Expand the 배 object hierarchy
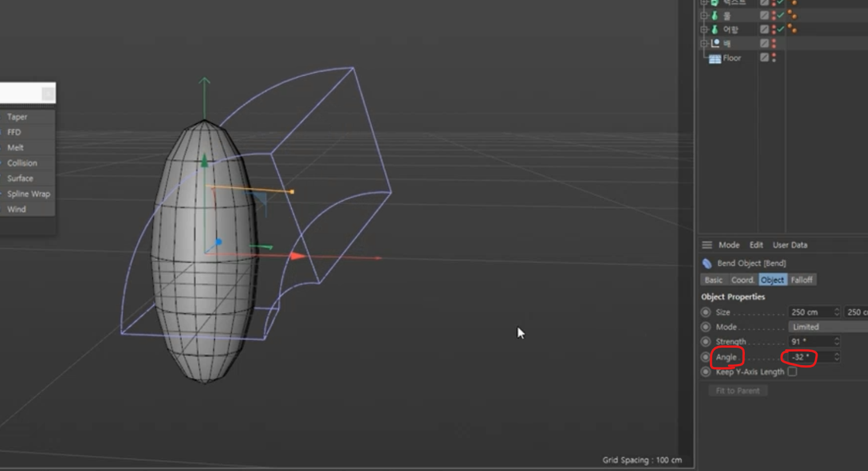 coord(704,44)
